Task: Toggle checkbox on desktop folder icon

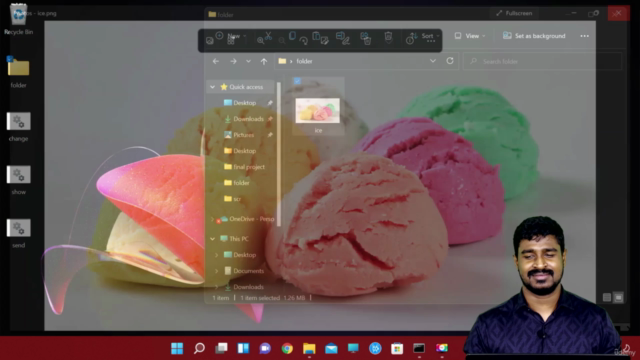Action: point(10,59)
